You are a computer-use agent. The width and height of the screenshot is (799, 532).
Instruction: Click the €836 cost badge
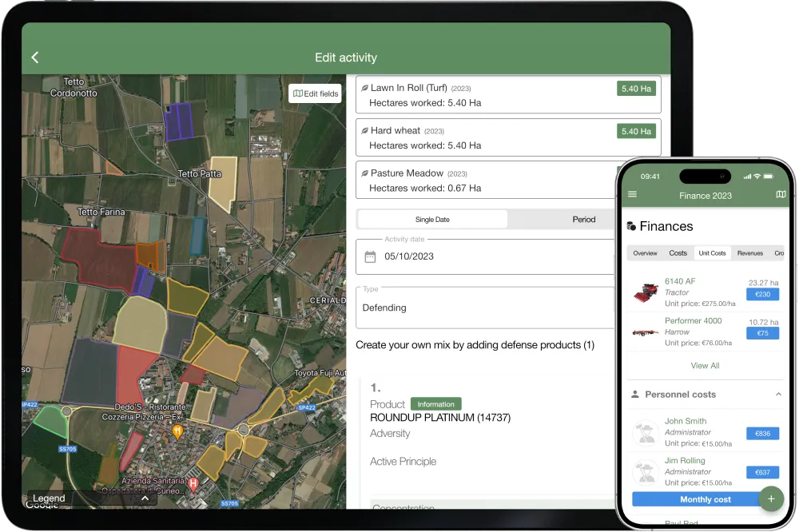point(762,434)
